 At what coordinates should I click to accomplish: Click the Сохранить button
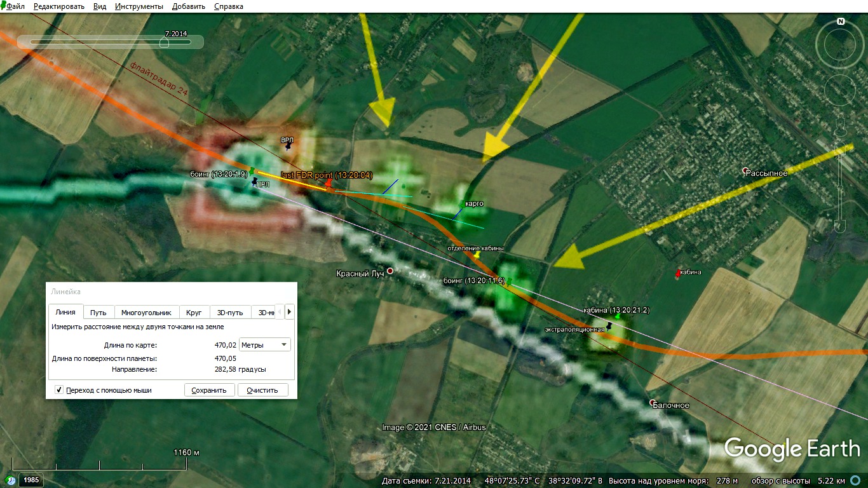210,390
